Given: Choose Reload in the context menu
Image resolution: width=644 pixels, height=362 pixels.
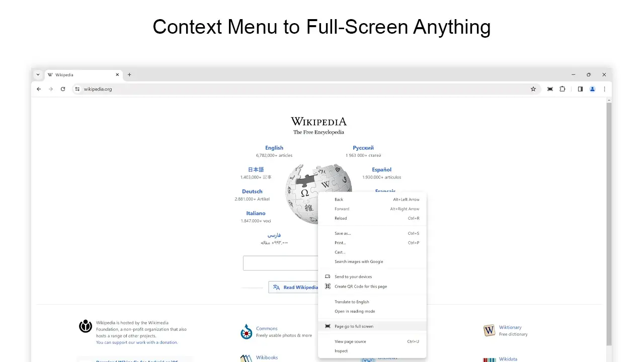Looking at the screenshot, I should click(x=372, y=218).
